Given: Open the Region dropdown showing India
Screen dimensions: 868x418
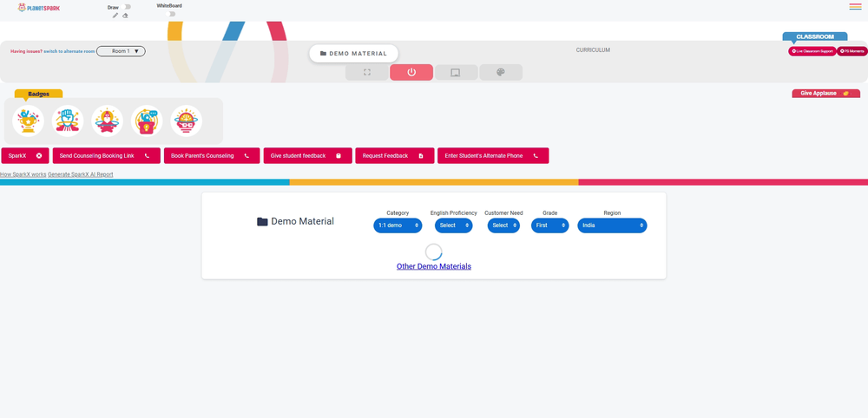Looking at the screenshot, I should 612,225.
